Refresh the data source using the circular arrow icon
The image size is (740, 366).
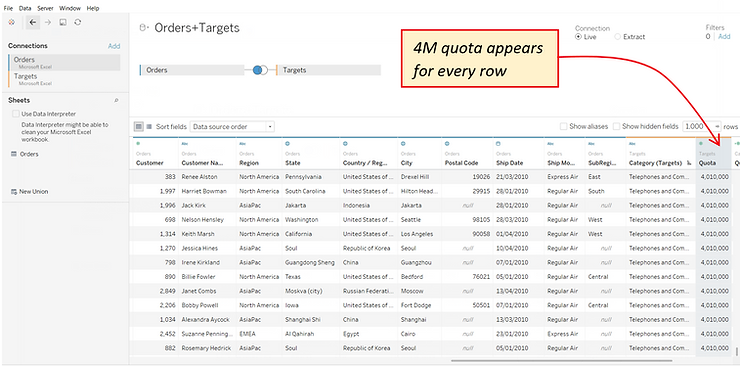point(78,22)
